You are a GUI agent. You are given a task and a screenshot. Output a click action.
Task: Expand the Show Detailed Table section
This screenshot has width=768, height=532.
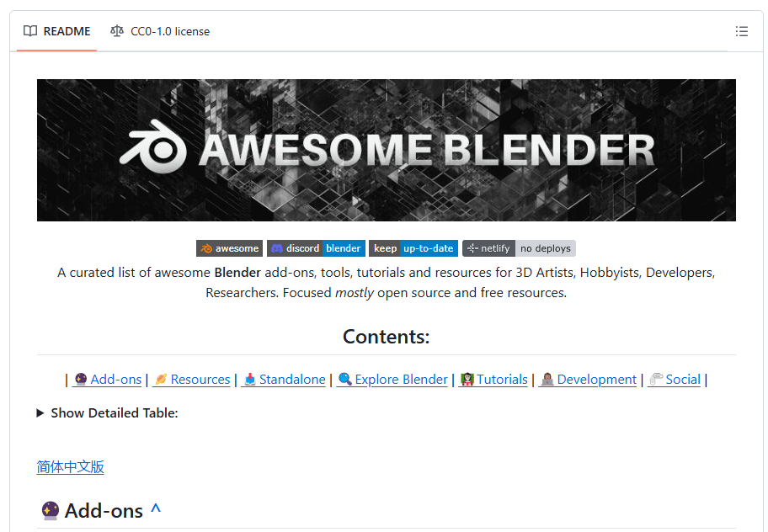[x=114, y=413]
